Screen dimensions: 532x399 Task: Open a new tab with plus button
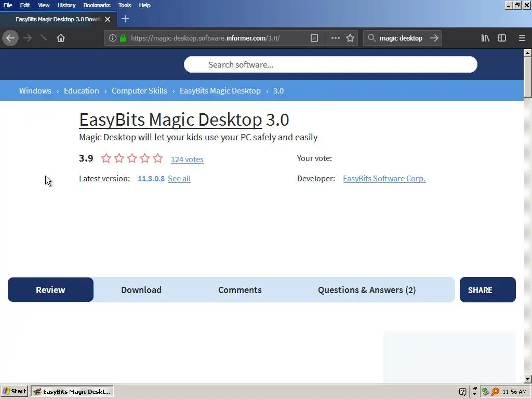tap(125, 19)
